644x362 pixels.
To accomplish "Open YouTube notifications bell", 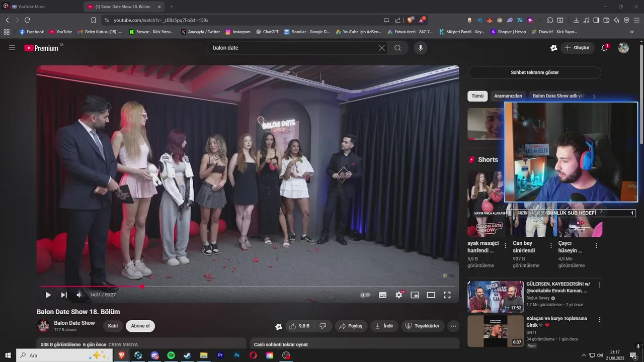I will click(604, 48).
